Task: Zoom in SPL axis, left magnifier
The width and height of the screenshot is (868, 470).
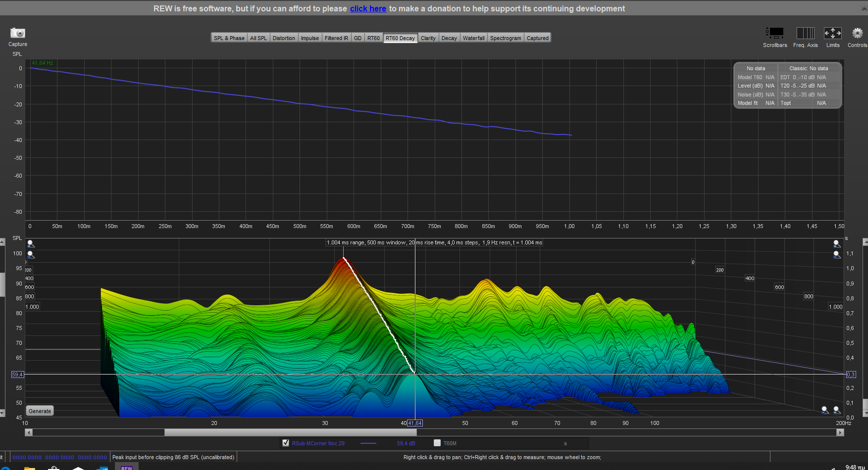Action: [31, 244]
